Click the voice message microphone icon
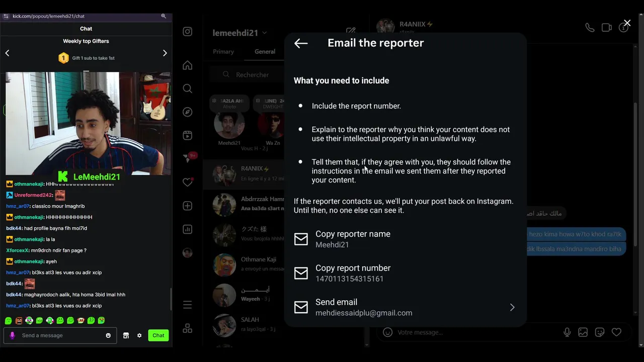 [x=567, y=332]
